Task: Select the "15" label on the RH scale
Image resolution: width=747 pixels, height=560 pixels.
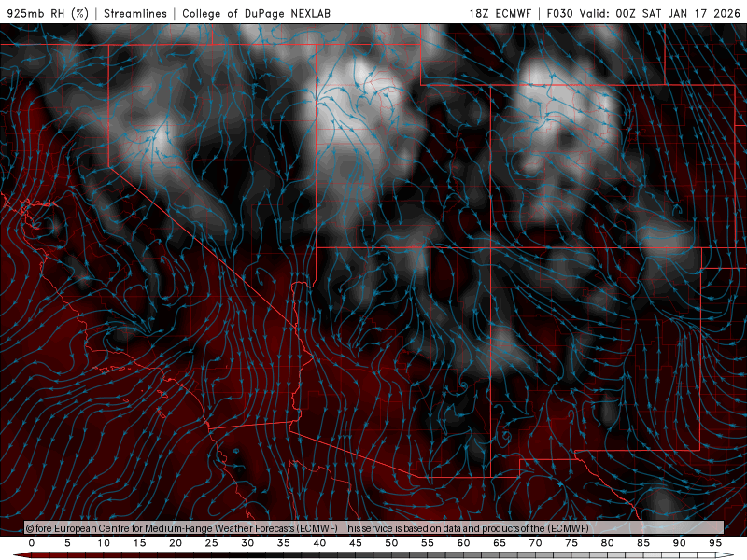Action: coord(139,543)
